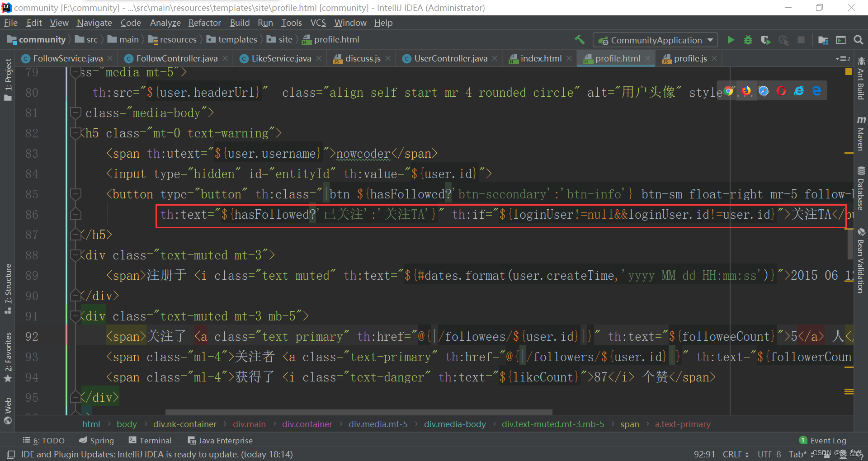Open the Database tool window
Screen dimensions: 868x461
click(861, 188)
